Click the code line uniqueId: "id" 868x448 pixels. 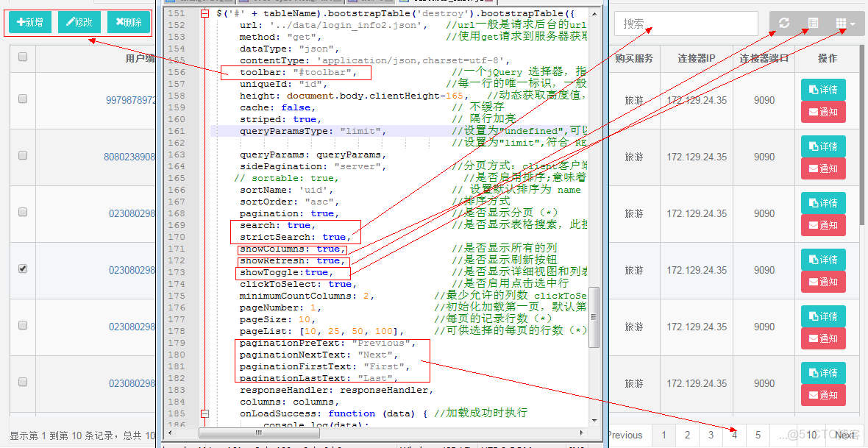[283, 84]
